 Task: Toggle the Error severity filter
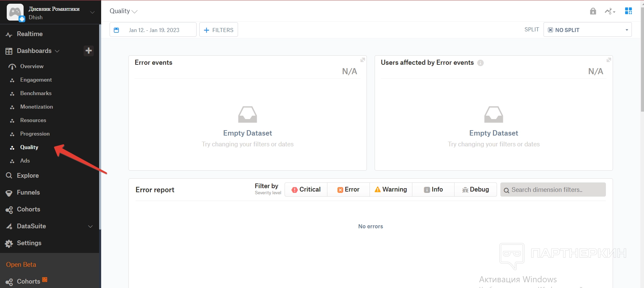tap(348, 190)
